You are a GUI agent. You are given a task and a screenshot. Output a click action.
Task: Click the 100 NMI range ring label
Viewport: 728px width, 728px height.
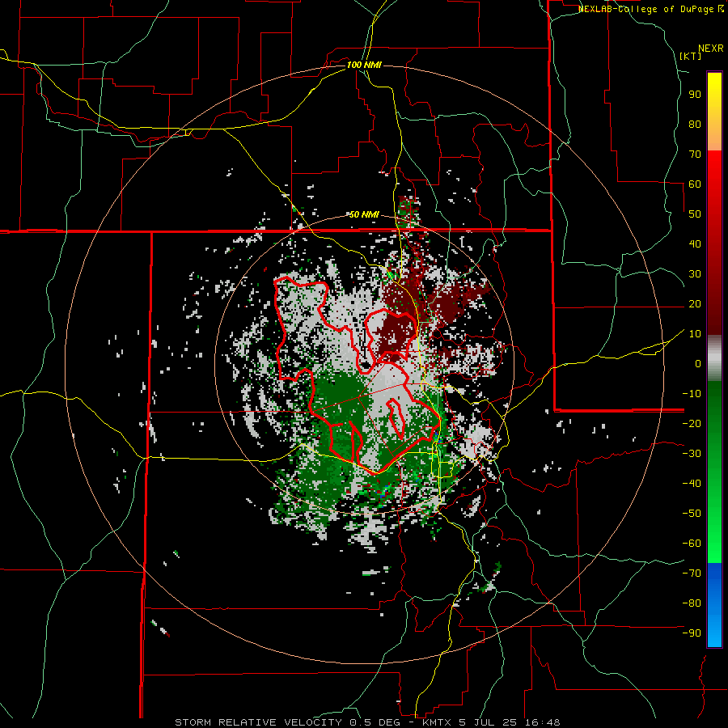364,65
